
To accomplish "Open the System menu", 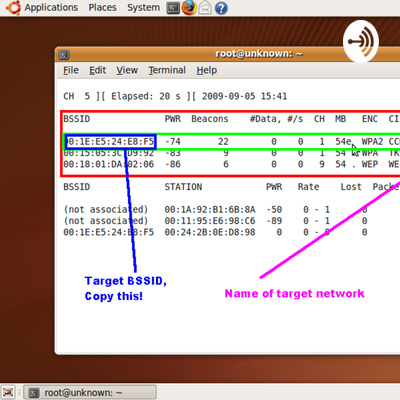I will [143, 7].
